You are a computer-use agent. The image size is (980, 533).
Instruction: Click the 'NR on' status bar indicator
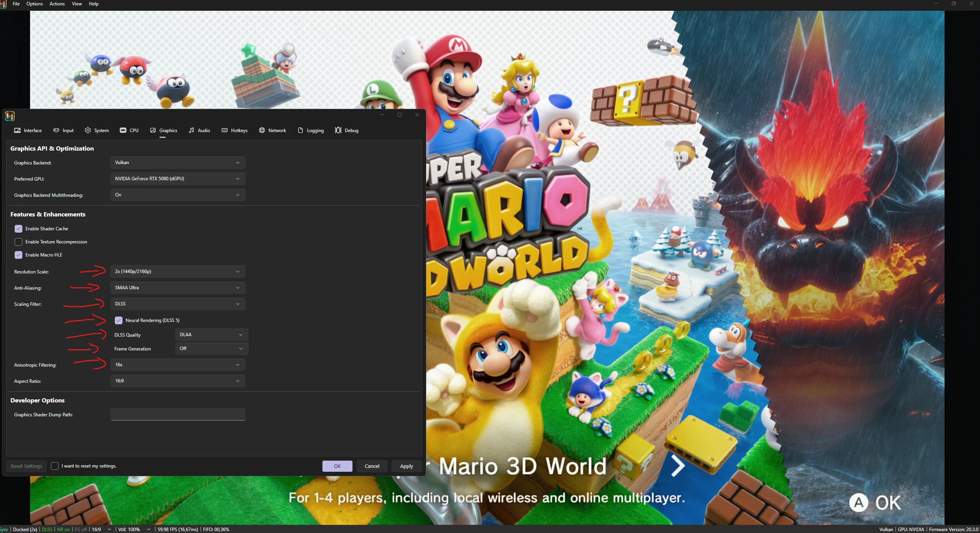[x=64, y=530]
